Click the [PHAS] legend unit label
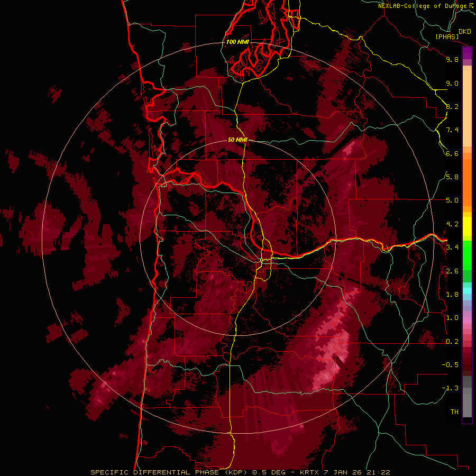This screenshot has width=476, height=476. pos(447,36)
